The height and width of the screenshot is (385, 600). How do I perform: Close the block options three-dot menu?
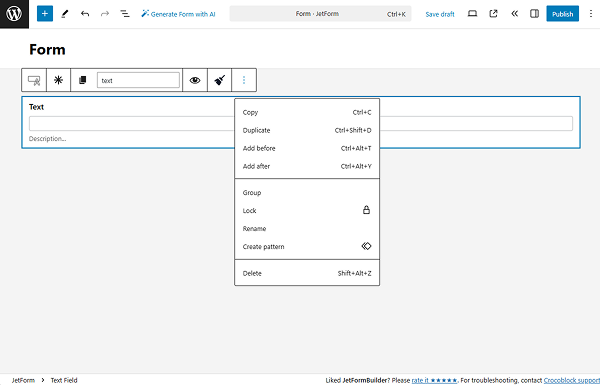[244, 80]
